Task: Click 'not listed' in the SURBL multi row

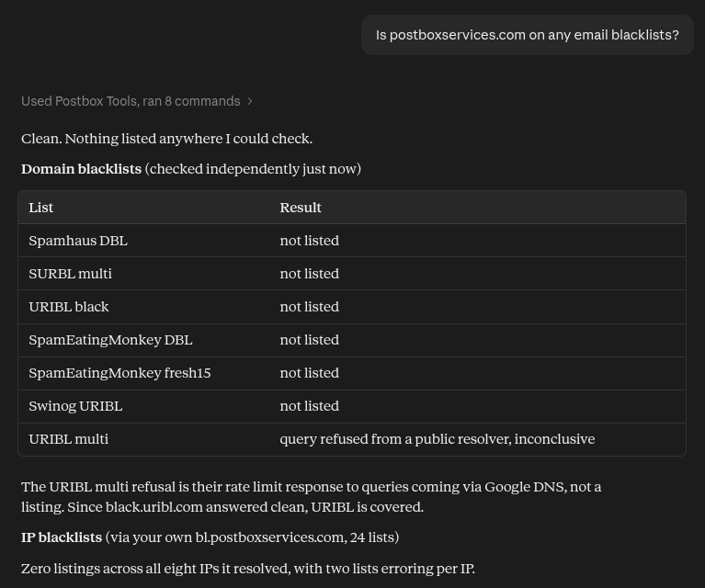Action: 310,273
